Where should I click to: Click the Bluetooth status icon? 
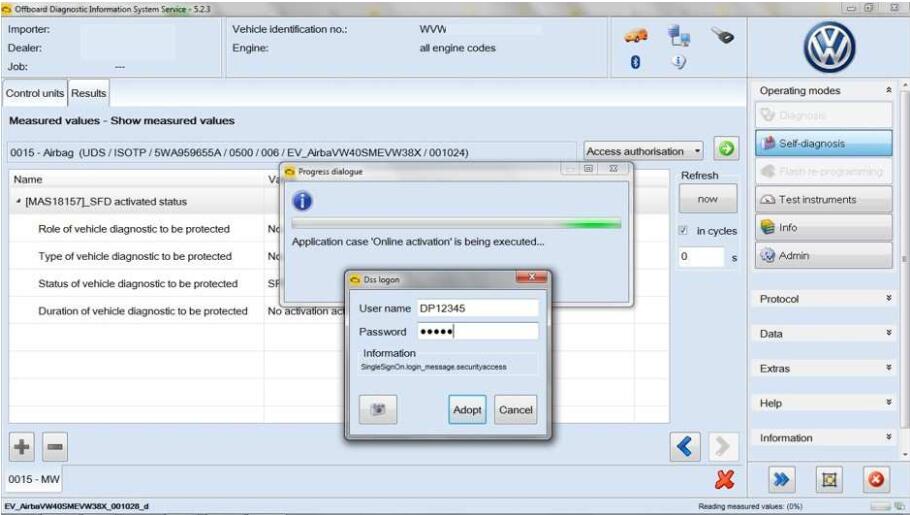(x=635, y=62)
